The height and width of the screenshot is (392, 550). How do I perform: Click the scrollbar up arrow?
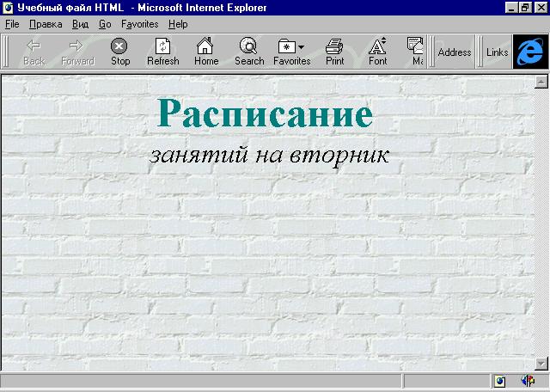coord(541,82)
